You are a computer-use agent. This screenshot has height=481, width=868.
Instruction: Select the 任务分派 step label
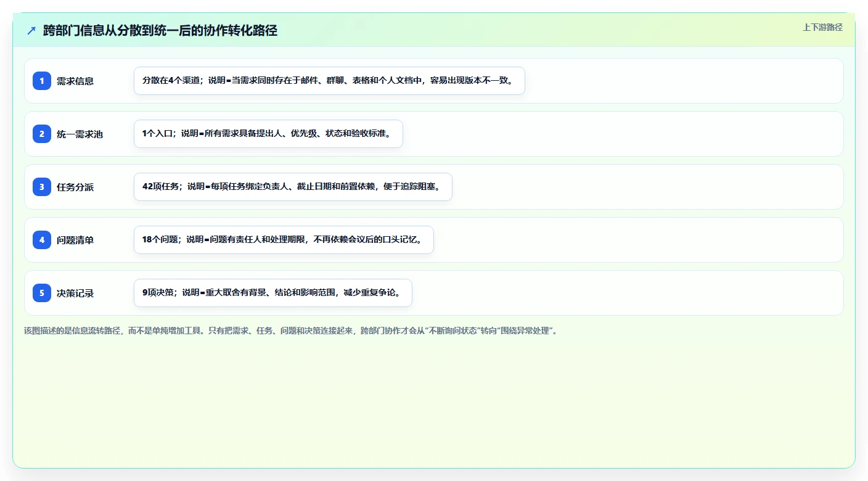pos(75,187)
